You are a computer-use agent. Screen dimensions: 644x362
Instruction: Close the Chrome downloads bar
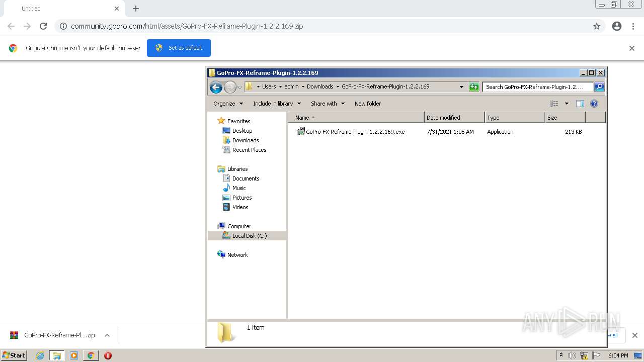[x=634, y=335]
